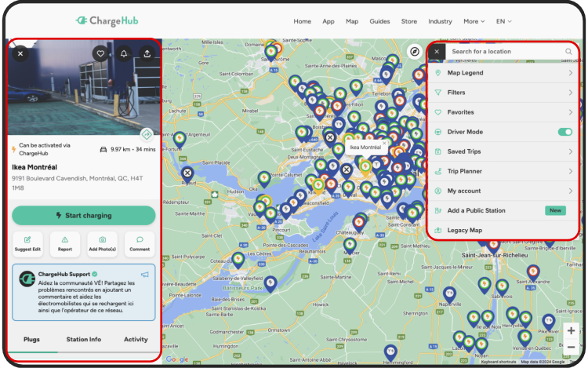Viewport: 588px width, 368px height.
Task: Click the charger pin near Les Cèdres
Action: tap(238, 261)
